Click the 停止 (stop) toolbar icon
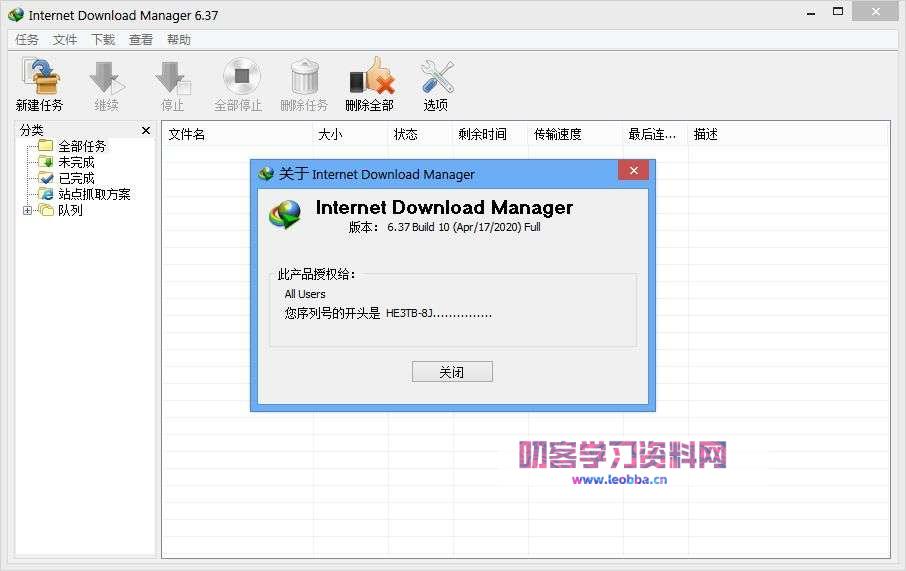Viewport: 906px width, 571px height. click(x=172, y=77)
